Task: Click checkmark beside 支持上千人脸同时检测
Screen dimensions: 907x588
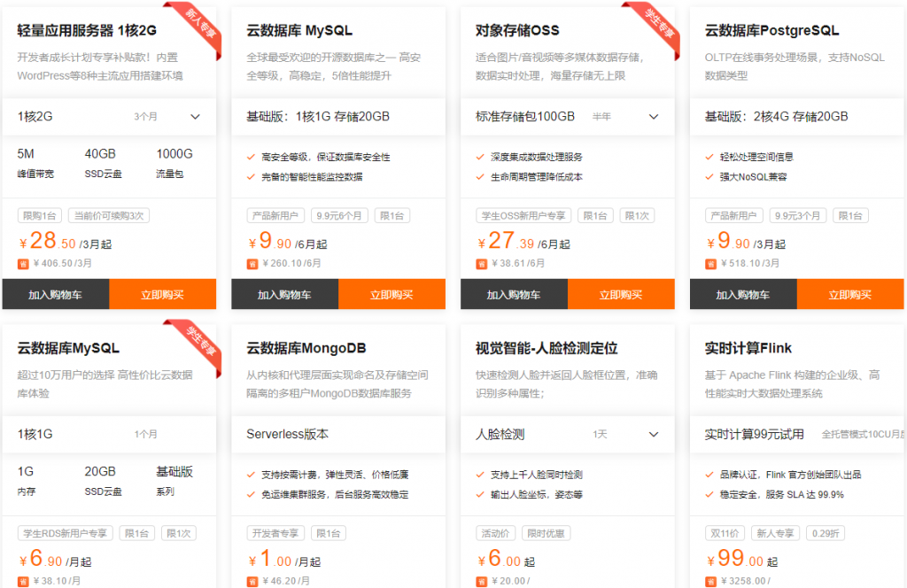Action: pyautogui.click(x=480, y=475)
